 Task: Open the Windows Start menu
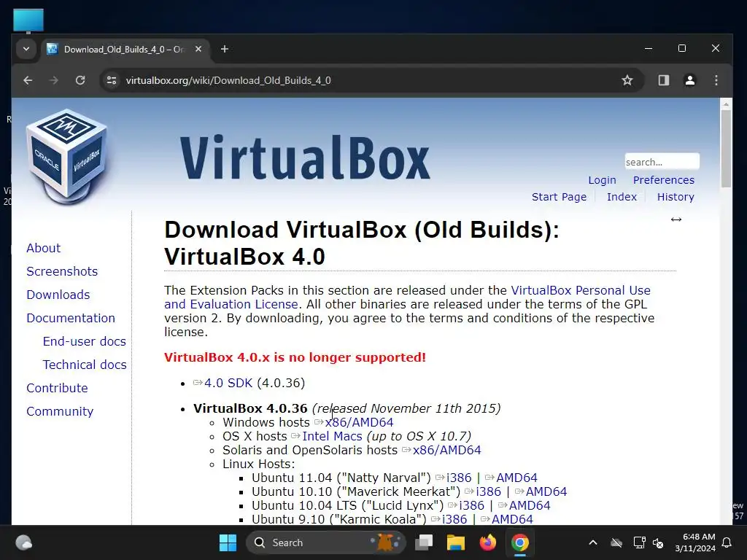(228, 542)
